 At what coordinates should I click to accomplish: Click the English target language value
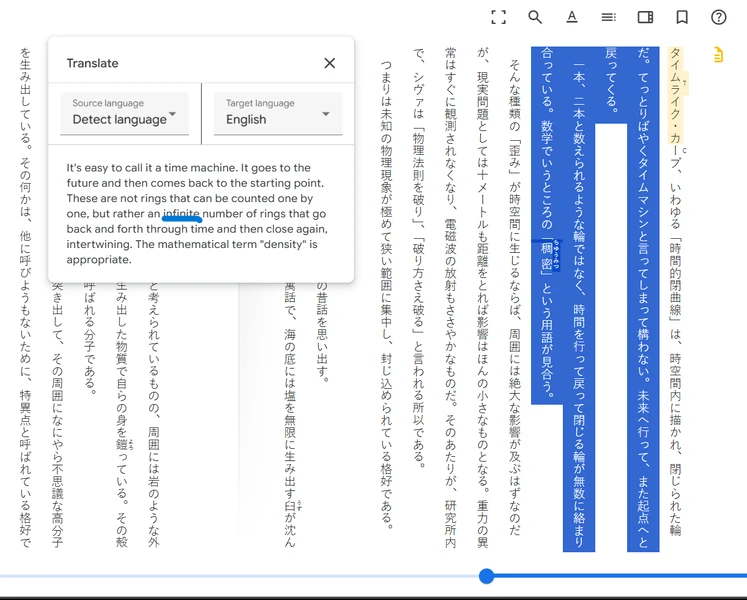(x=246, y=120)
